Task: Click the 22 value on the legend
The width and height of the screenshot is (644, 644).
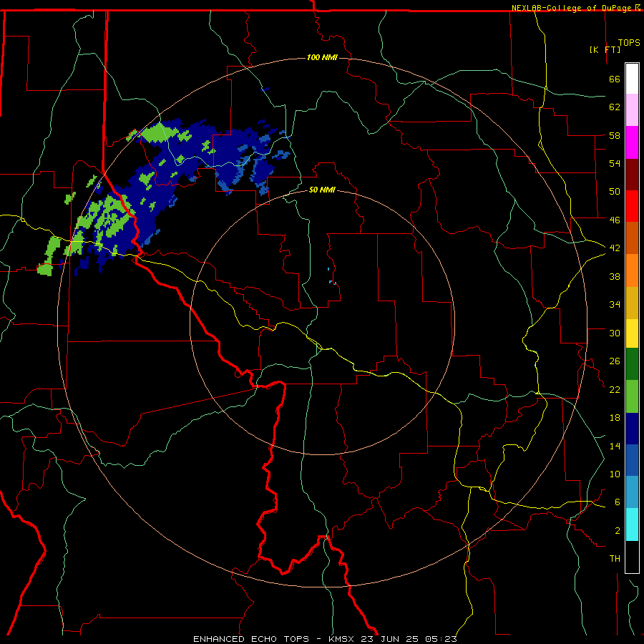Action: 615,389
